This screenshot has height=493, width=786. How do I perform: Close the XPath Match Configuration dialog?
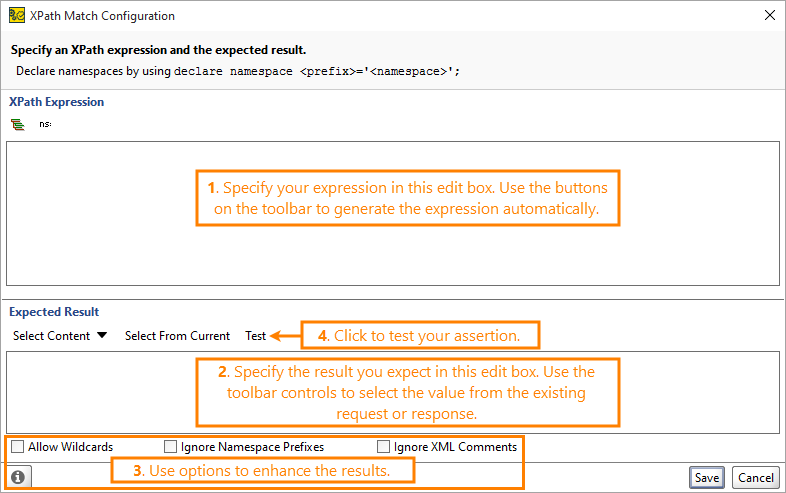point(770,15)
